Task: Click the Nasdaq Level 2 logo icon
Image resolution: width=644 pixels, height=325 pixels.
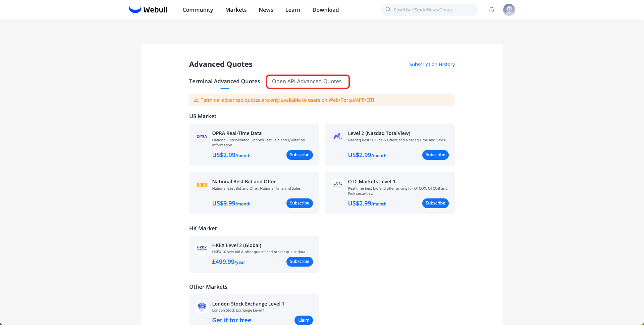Action: pyautogui.click(x=338, y=136)
